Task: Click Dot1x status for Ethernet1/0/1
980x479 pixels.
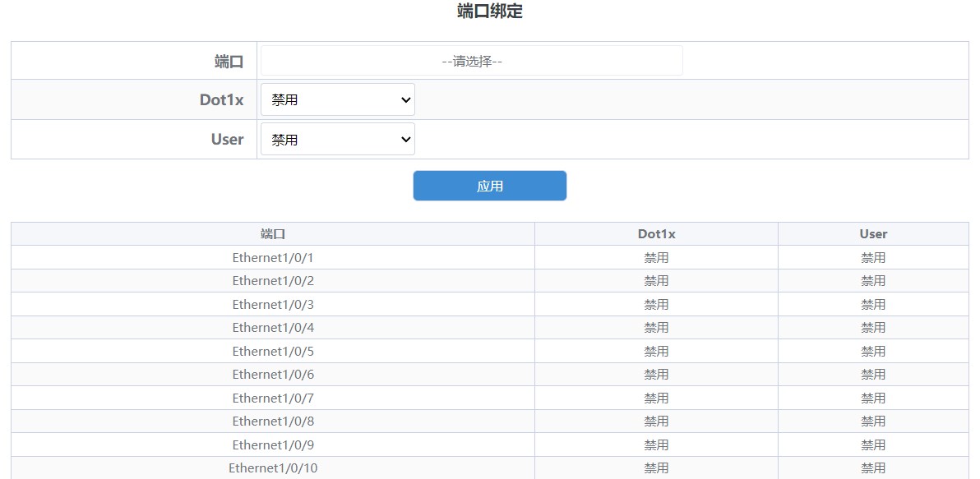Action: pyautogui.click(x=656, y=257)
